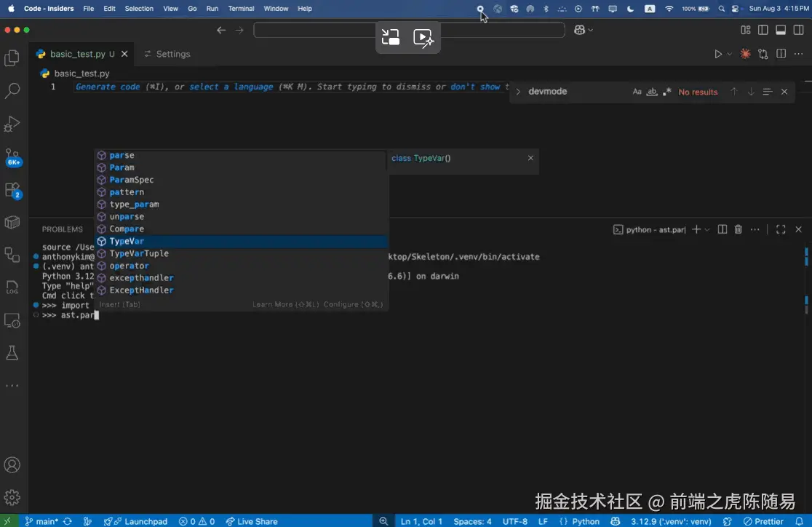Screen dimensions: 812x527
Task: Expand the replace toggle chevron in find widget
Action: click(518, 92)
